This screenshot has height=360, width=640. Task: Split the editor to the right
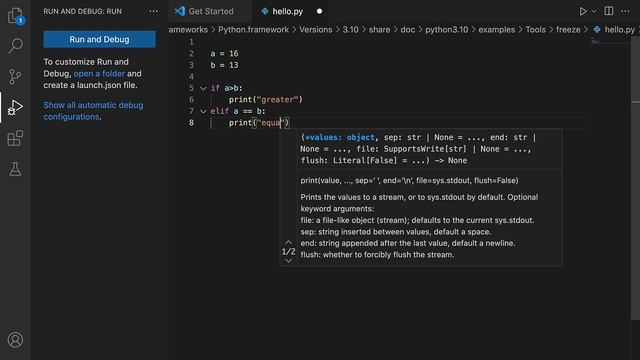coord(609,11)
